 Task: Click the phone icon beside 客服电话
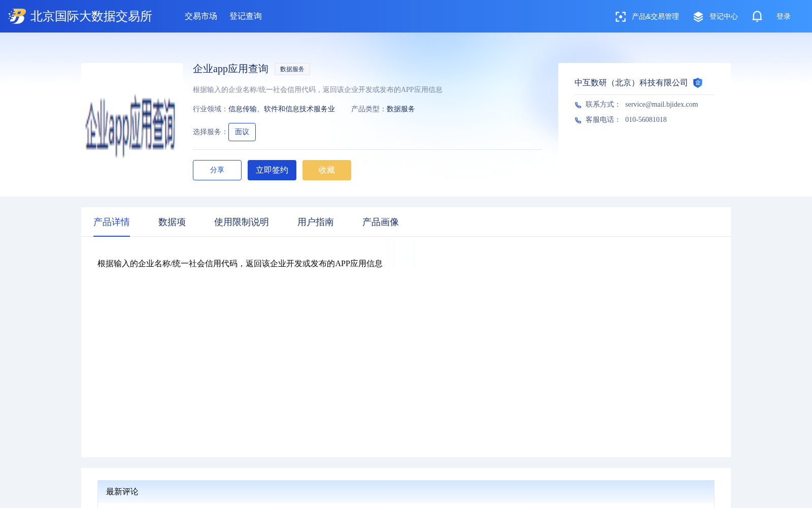coord(578,120)
